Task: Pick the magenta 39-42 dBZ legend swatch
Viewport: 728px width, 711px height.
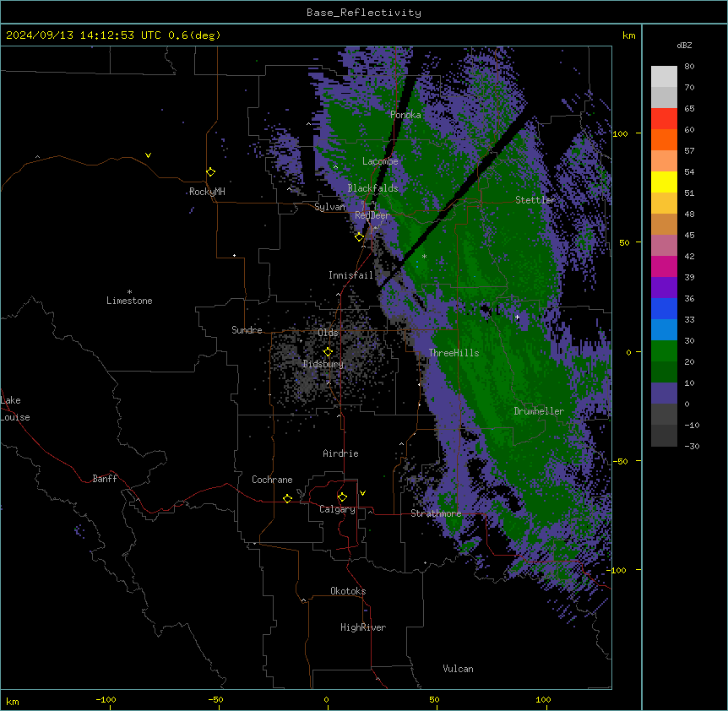Action: (664, 266)
